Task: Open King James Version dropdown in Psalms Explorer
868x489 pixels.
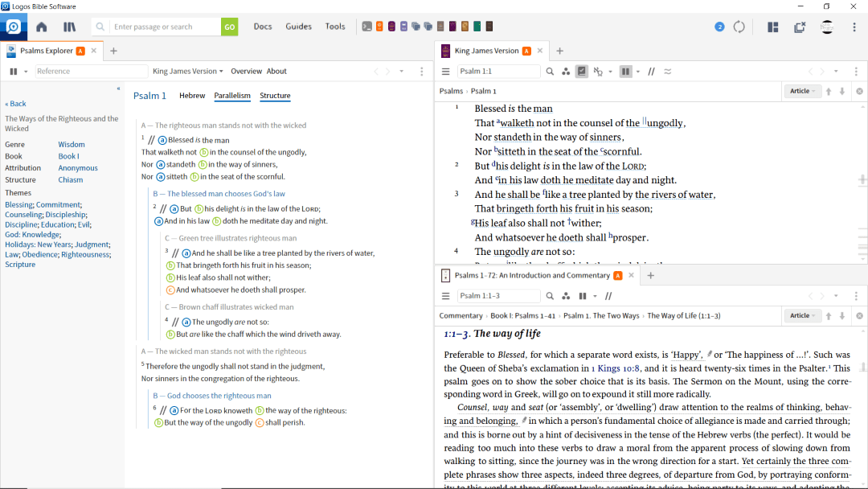Action: (x=187, y=71)
